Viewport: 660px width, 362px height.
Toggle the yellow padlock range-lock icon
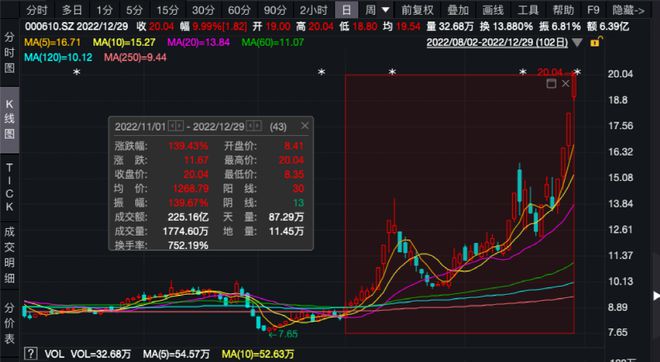(x=596, y=42)
